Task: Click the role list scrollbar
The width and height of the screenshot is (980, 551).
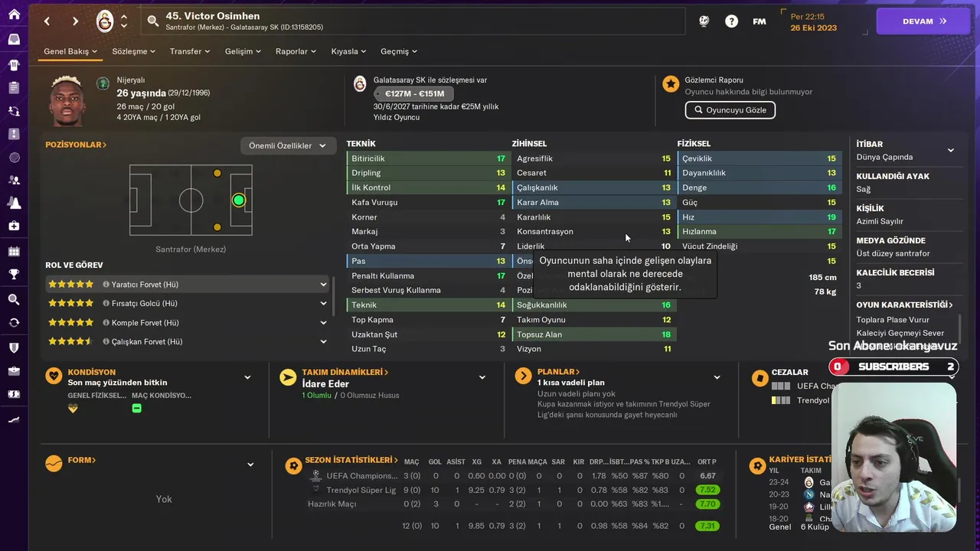Action: pyautogui.click(x=333, y=296)
